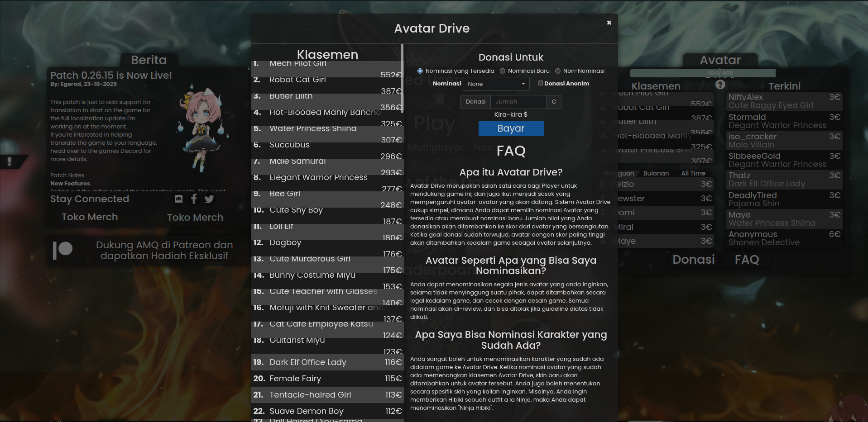Click Thatz recent donation entry

(x=784, y=180)
